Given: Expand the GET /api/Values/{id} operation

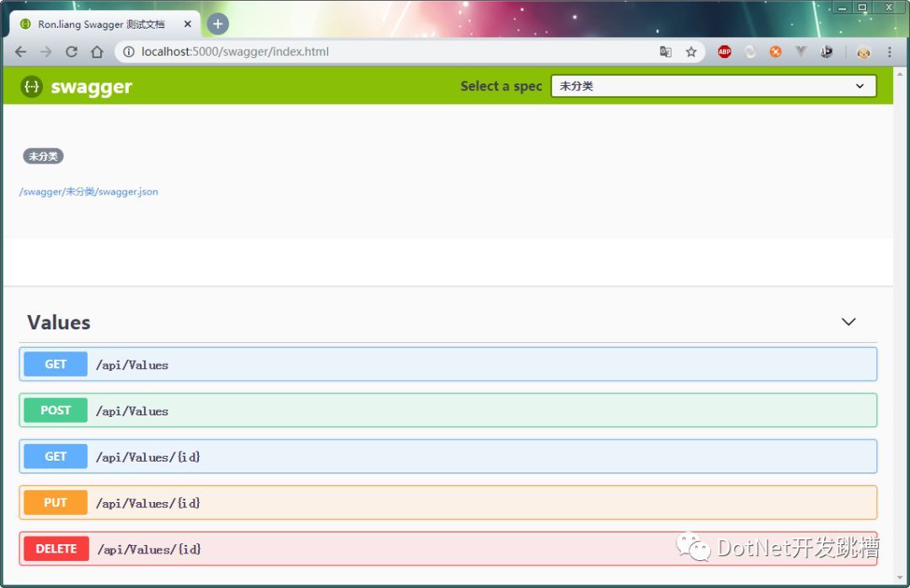Looking at the screenshot, I should click(448, 457).
